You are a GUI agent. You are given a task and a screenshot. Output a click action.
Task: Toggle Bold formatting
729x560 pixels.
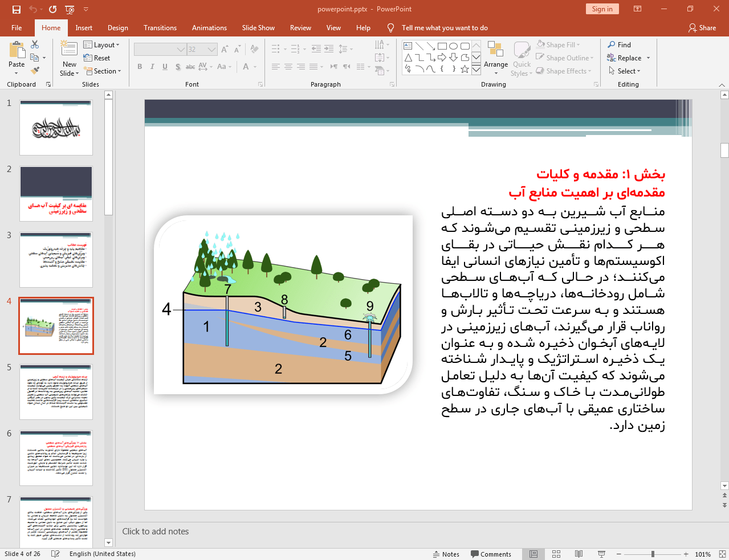(140, 67)
